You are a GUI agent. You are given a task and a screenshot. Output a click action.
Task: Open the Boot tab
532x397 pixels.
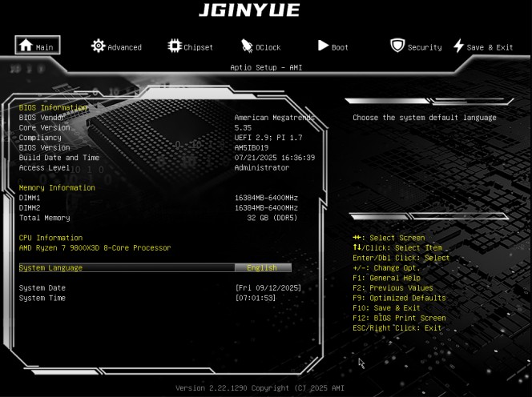pos(340,47)
